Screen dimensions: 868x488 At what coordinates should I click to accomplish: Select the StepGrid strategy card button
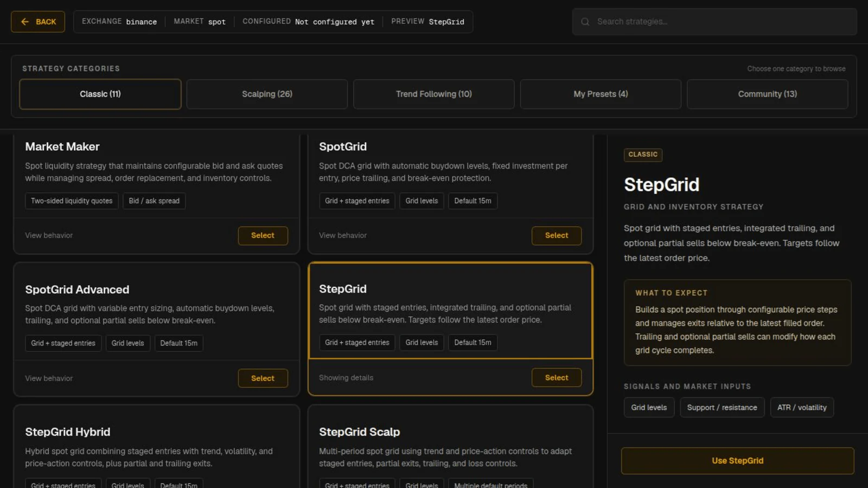click(557, 377)
